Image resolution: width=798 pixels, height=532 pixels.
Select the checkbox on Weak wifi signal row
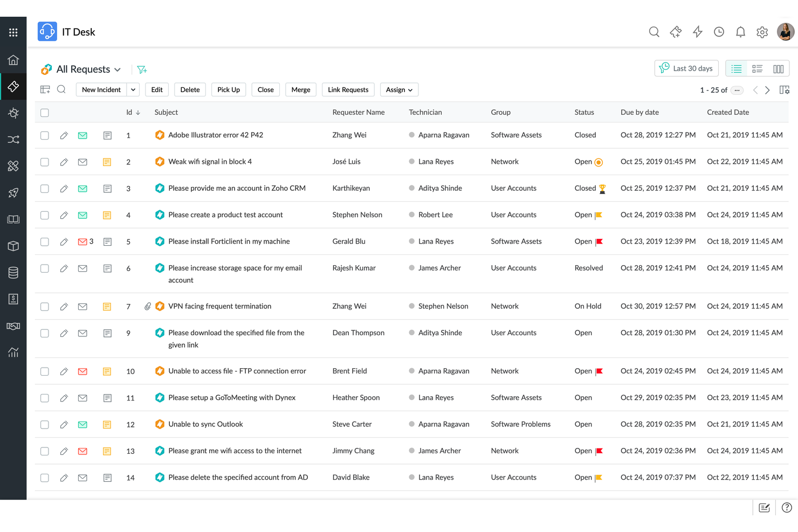44,162
